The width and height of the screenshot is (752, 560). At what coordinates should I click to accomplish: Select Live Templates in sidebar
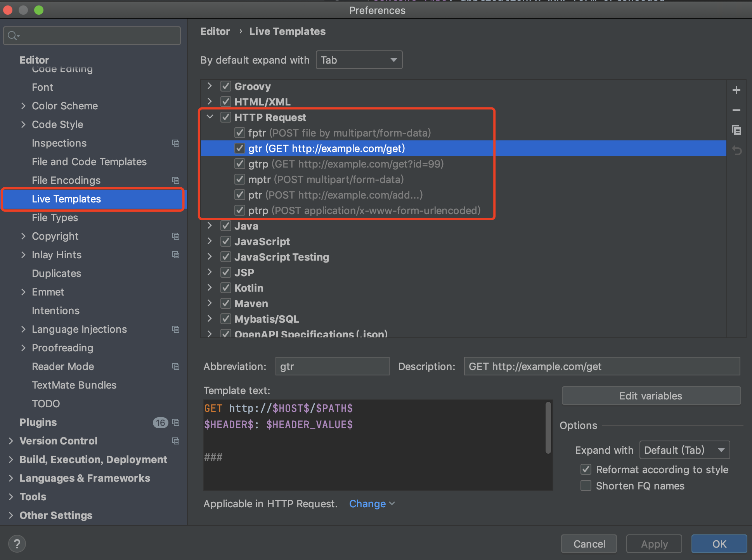(66, 199)
